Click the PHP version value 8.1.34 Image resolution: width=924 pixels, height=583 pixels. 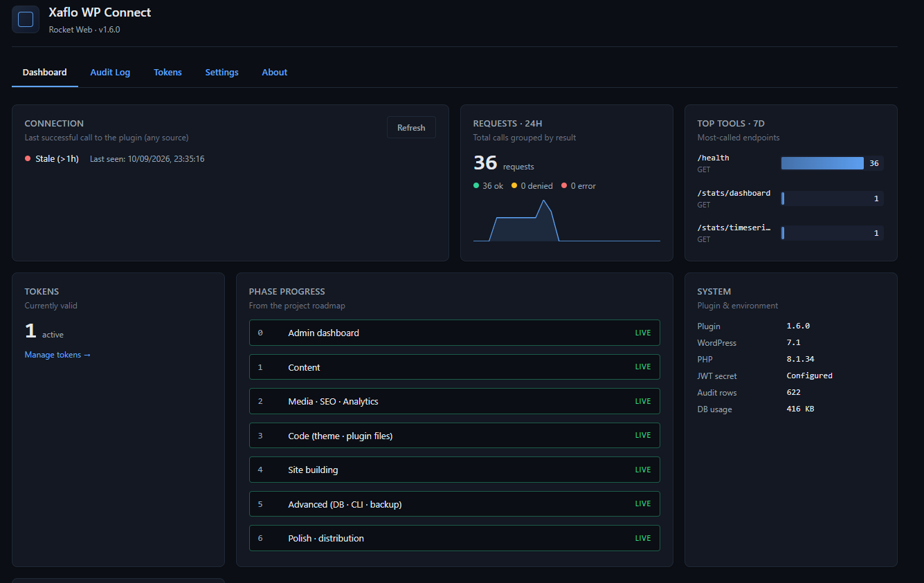801,359
